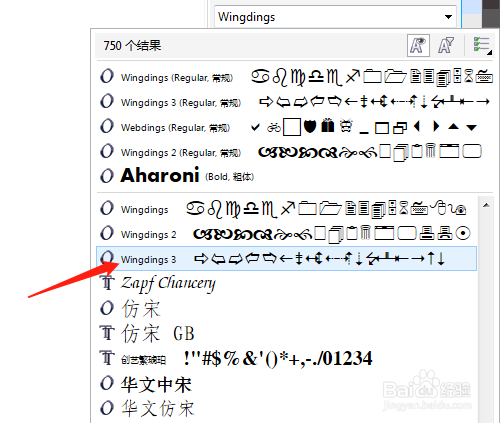Click the TrueType icon beside 仿宋 GB
This screenshot has width=500, height=423.
pos(107,333)
